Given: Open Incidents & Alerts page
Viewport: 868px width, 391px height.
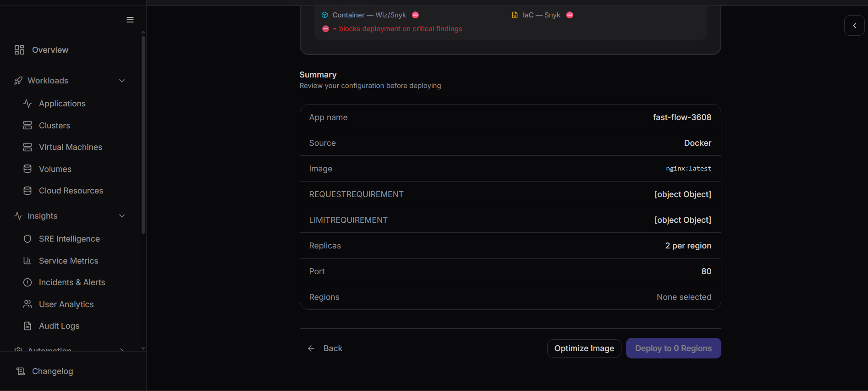Looking at the screenshot, I should (x=71, y=282).
